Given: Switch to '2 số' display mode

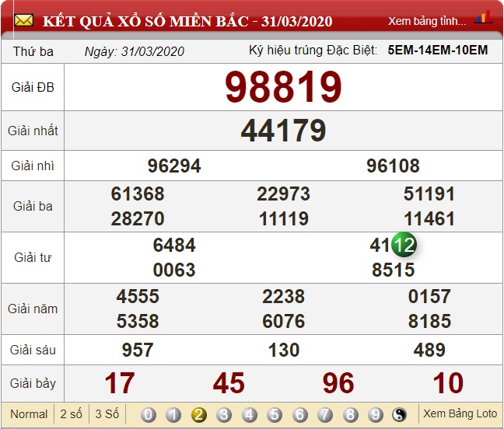Looking at the screenshot, I should pos(72,414).
